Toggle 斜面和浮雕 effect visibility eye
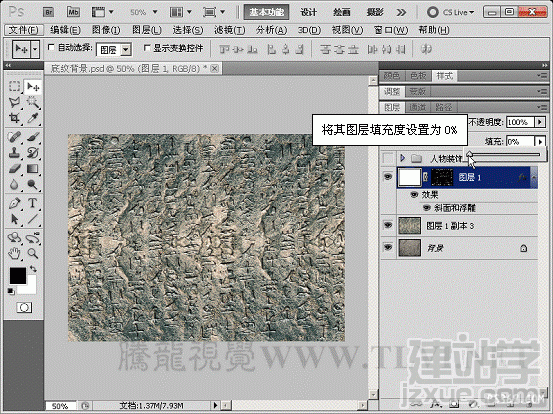Viewport: 553px width, 414px height. pyautogui.click(x=427, y=208)
